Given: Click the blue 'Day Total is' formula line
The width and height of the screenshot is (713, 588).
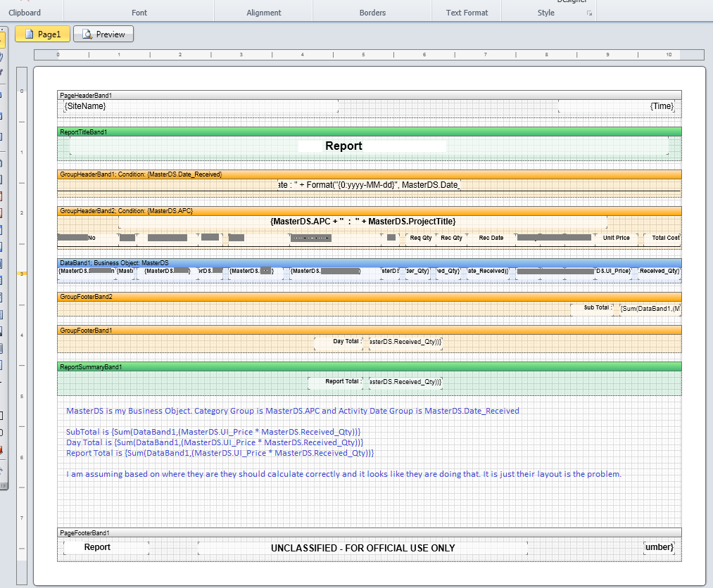Looking at the screenshot, I should pos(215,442).
